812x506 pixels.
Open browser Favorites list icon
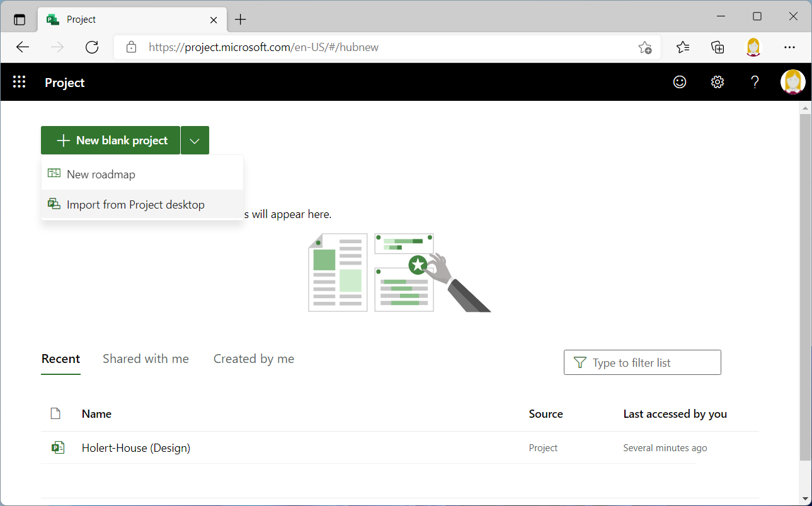[x=683, y=47]
